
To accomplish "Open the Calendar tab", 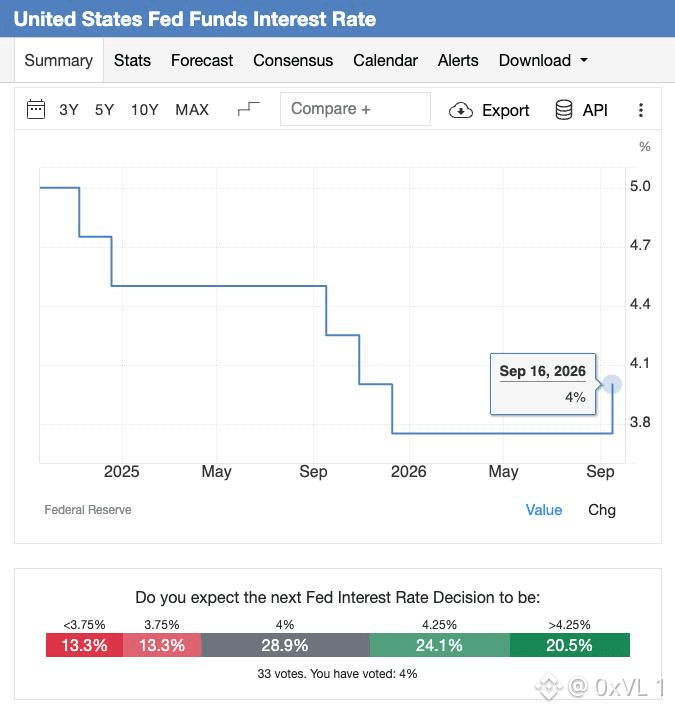I will (x=385, y=60).
